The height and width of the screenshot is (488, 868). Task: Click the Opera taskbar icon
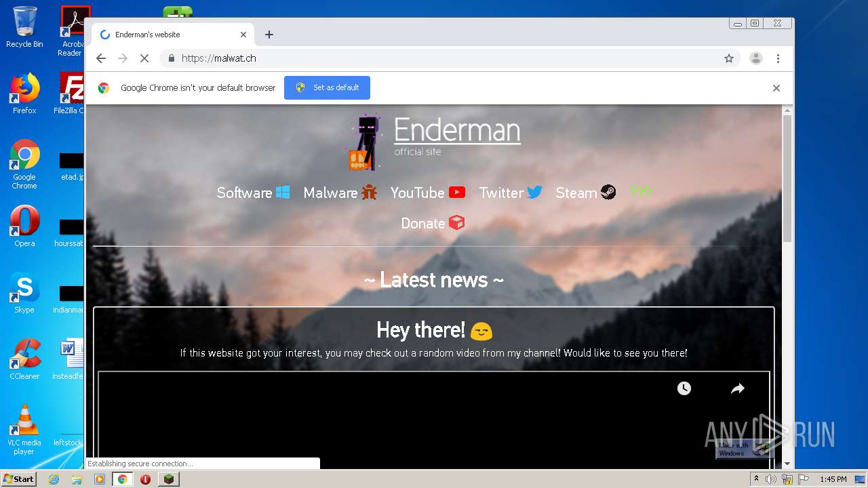coord(145,479)
